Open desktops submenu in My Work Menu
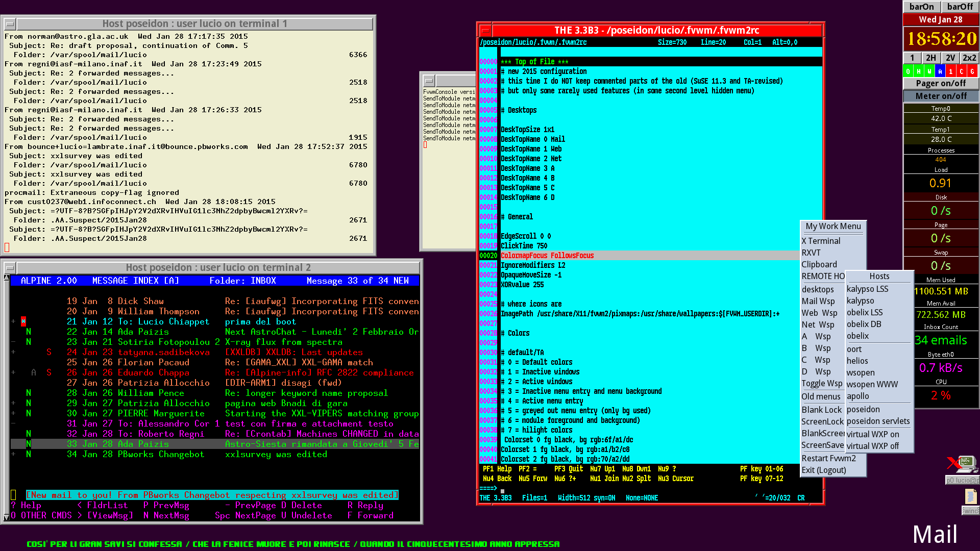The height and width of the screenshot is (551, 980). 823,289
